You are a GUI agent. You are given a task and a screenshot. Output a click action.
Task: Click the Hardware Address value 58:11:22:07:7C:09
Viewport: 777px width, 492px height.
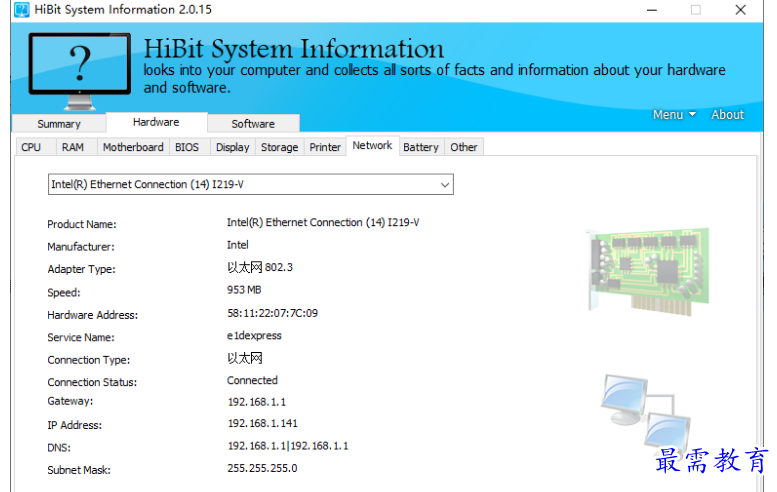pos(272,313)
